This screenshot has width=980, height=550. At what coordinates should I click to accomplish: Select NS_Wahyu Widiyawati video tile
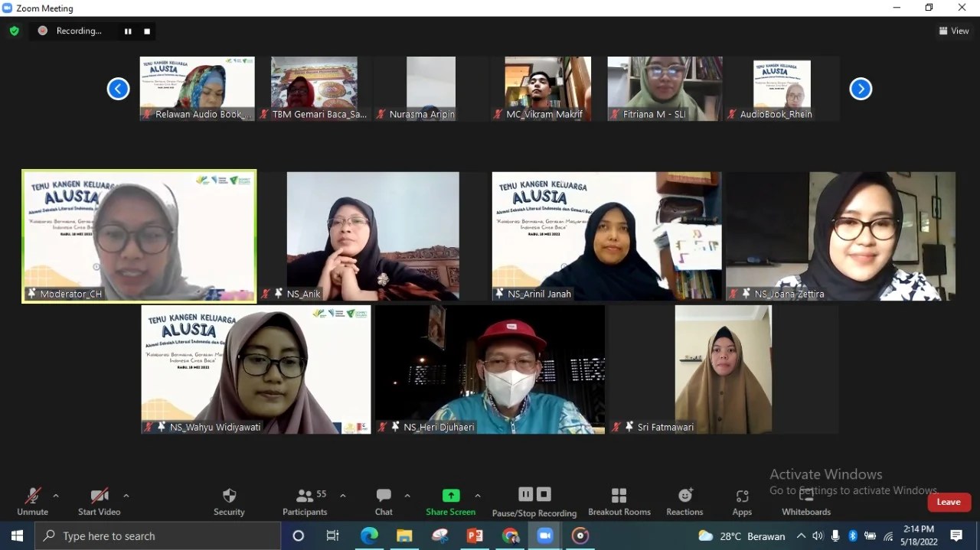point(256,369)
